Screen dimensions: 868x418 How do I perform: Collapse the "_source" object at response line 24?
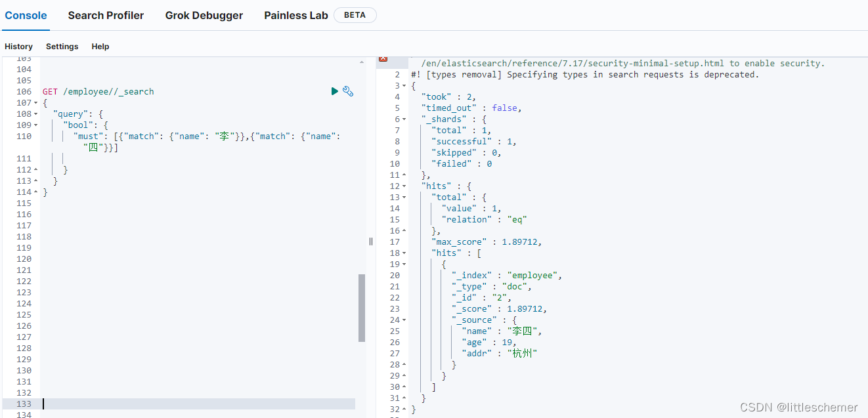(x=405, y=320)
